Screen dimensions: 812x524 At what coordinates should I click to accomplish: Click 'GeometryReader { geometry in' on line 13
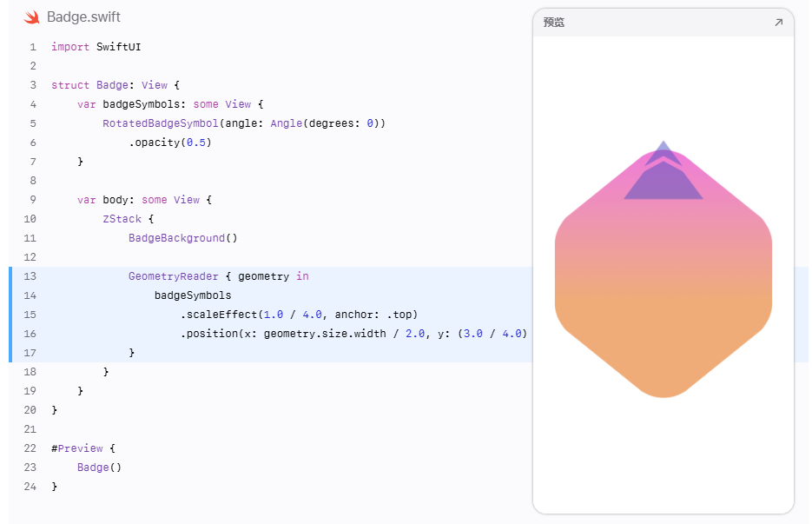coord(219,276)
